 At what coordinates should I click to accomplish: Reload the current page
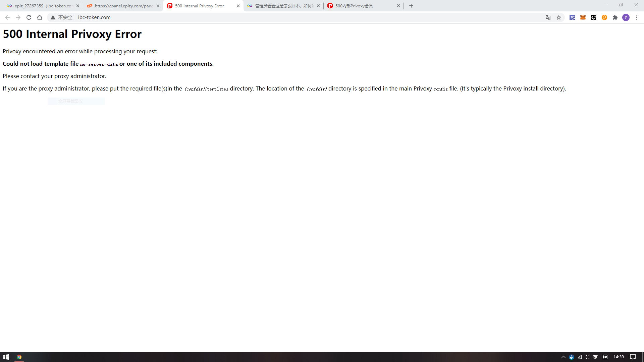29,17
